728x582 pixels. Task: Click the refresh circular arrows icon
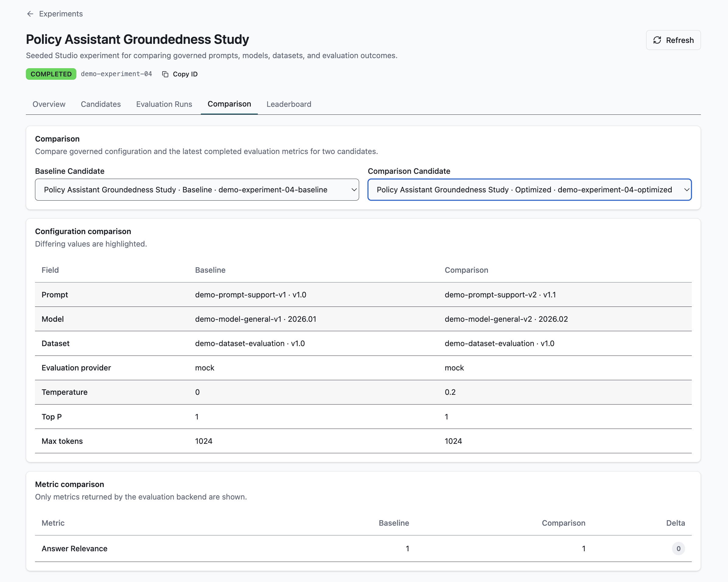coord(657,40)
